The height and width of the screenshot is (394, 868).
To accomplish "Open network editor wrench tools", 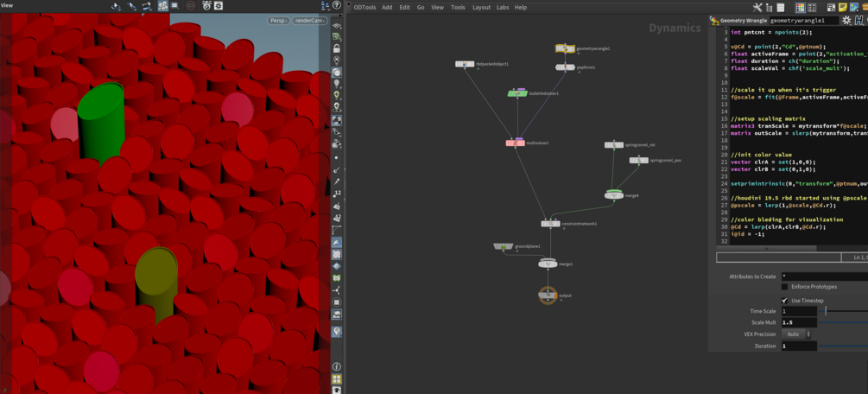I will tap(757, 7).
